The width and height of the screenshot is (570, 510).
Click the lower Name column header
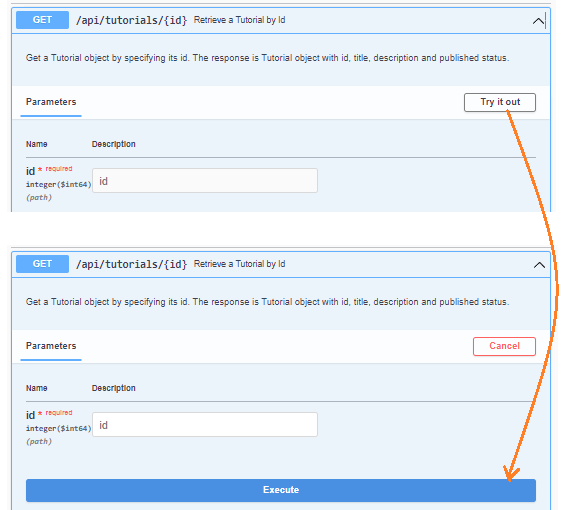pyautogui.click(x=36, y=388)
